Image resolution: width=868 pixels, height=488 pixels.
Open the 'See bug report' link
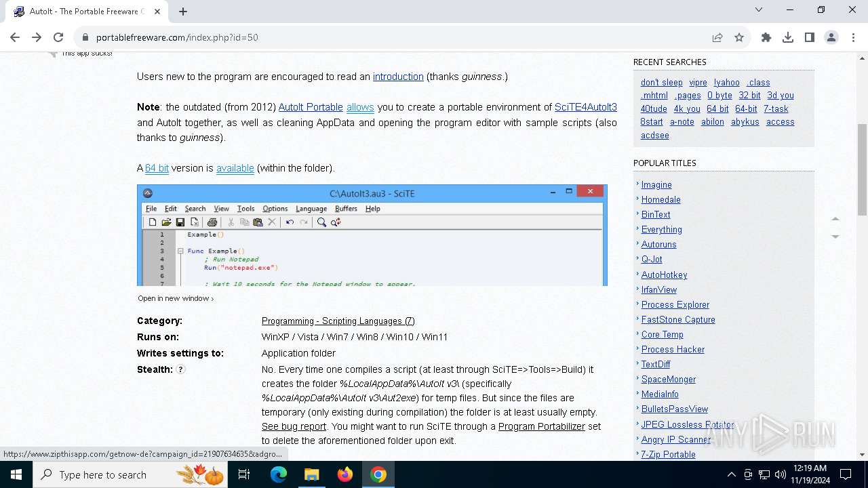294,426
